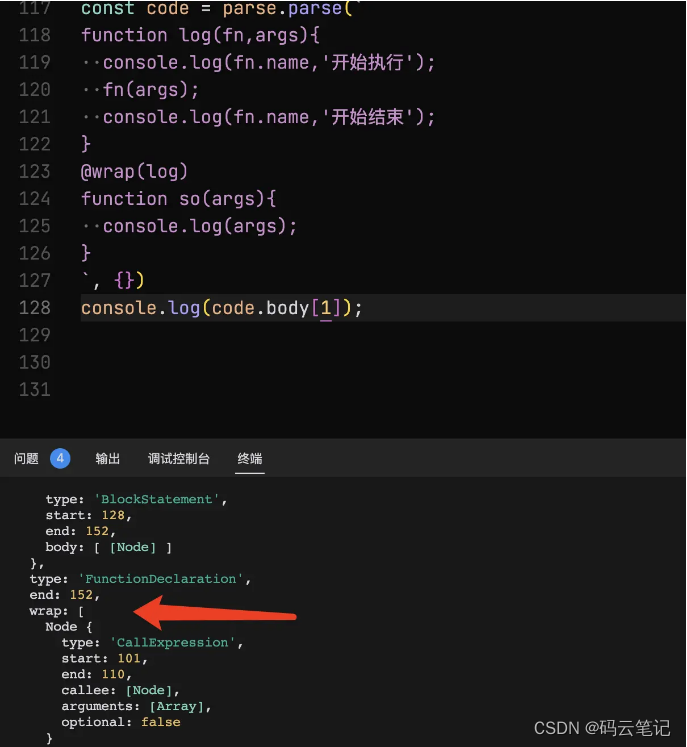Click terminal line 'end: 110,'
687x747 pixels.
click(x=97, y=674)
